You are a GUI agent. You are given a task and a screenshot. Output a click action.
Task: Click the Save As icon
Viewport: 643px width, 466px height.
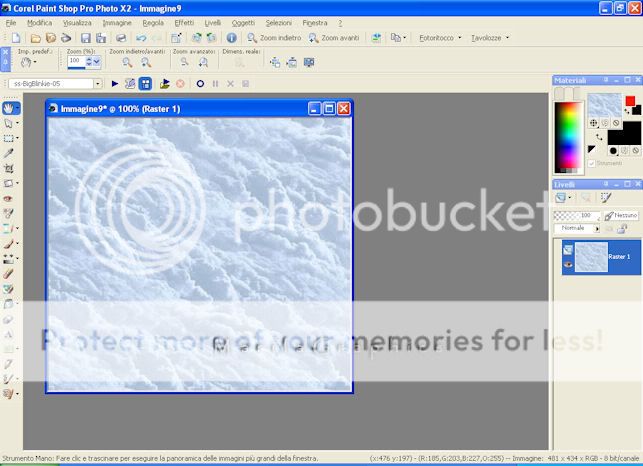pos(101,38)
